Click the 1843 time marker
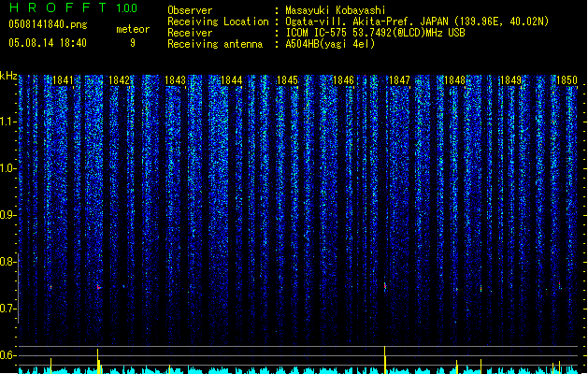The image size is (588, 374). coord(175,80)
